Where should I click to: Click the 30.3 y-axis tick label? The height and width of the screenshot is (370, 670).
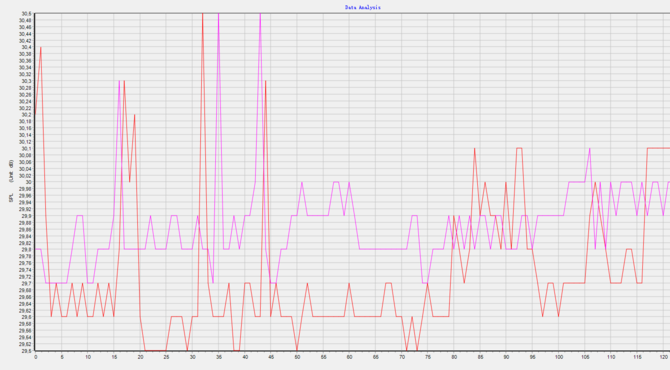26,81
